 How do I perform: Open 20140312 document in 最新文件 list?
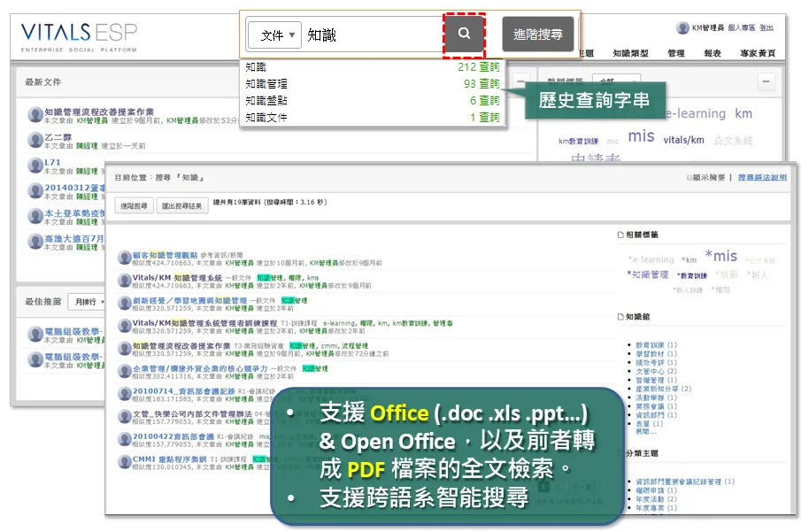point(74,188)
